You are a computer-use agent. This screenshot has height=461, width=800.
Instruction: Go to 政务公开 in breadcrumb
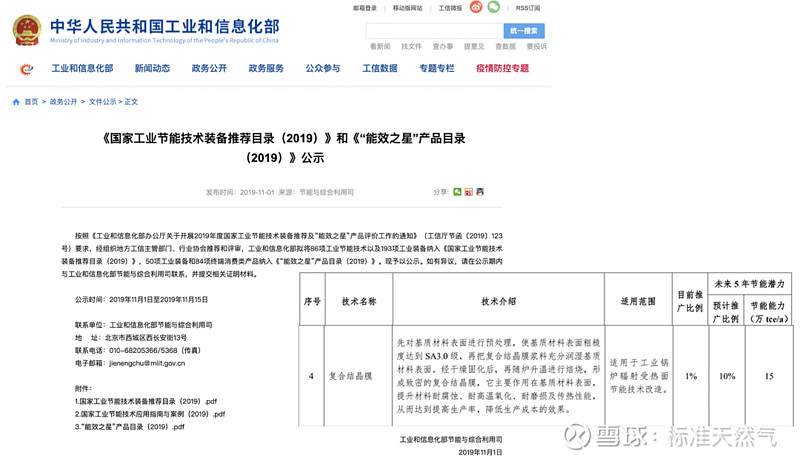[x=63, y=102]
